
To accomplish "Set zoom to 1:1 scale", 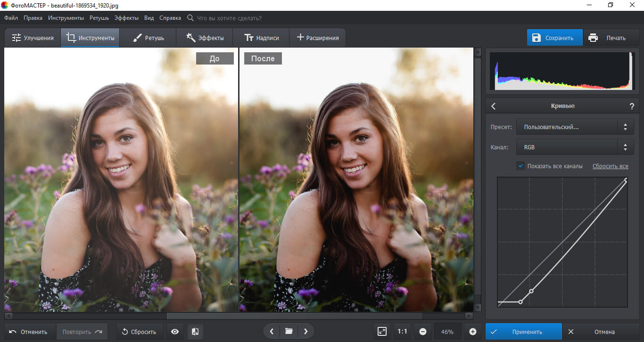I will click(402, 332).
